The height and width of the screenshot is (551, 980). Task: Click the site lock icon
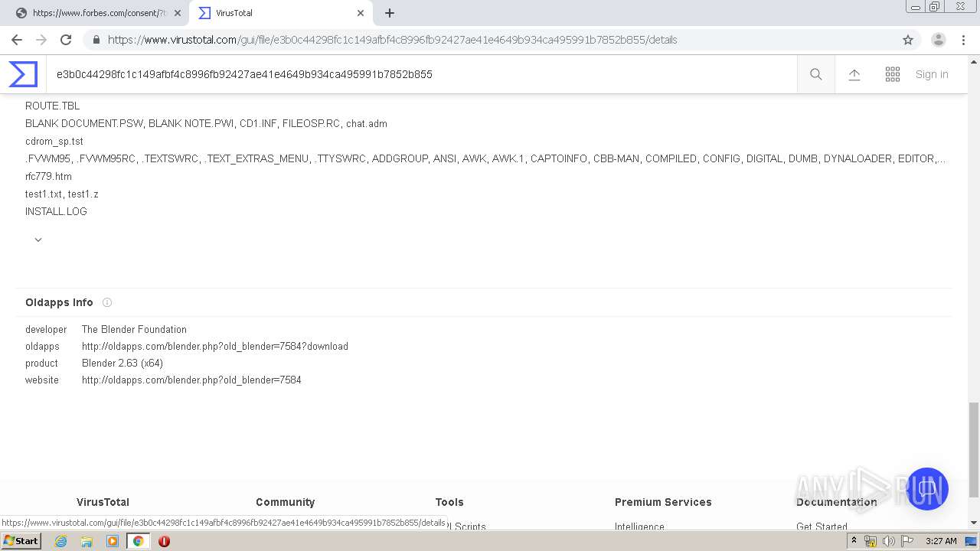(96, 40)
